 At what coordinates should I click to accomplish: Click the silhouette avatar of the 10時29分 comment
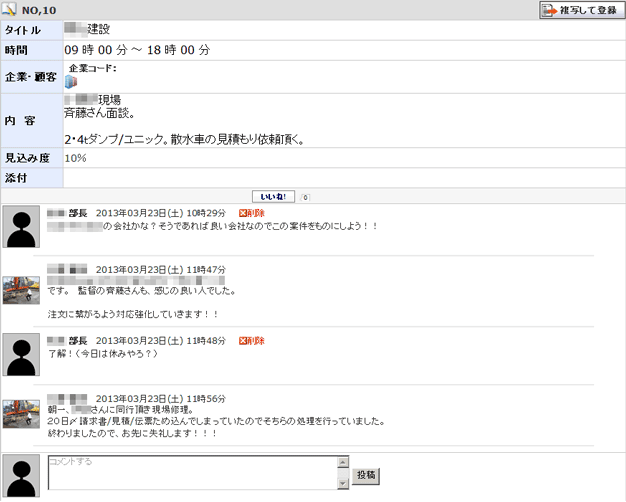(x=21, y=226)
